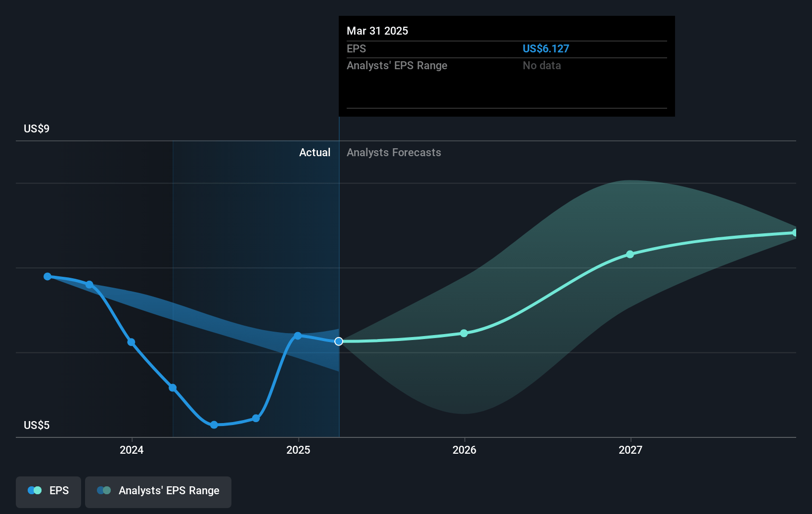Image resolution: width=812 pixels, height=514 pixels.
Task: Select the first EPS point in mid-2023
Action: (x=47, y=276)
